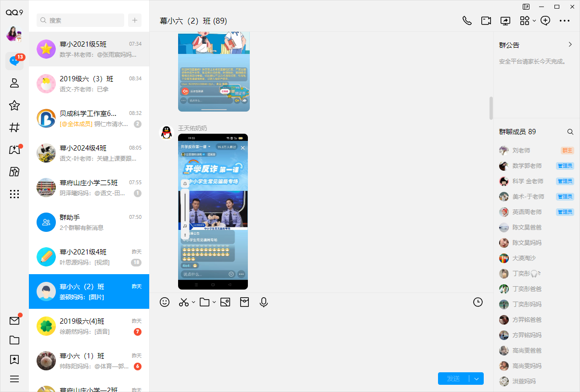Click the pop-out window icon in title bar
Image resolution: width=580 pixels, height=392 pixels.
tap(526, 7)
